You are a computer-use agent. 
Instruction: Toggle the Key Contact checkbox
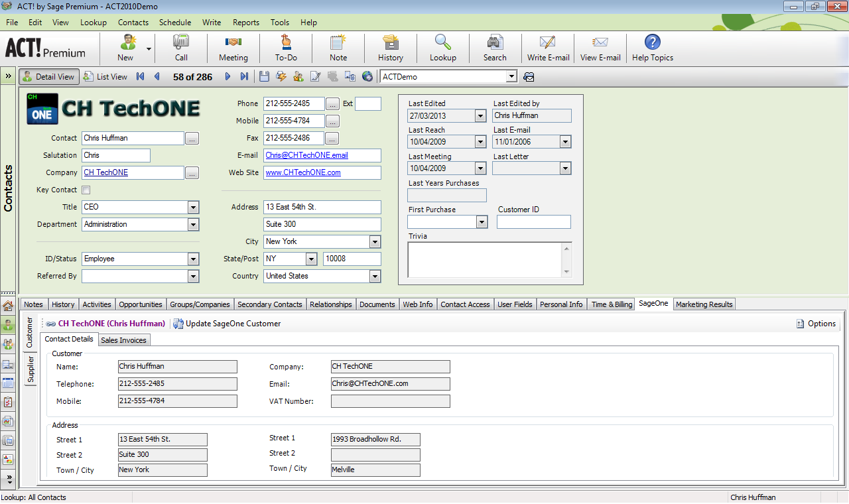click(86, 190)
